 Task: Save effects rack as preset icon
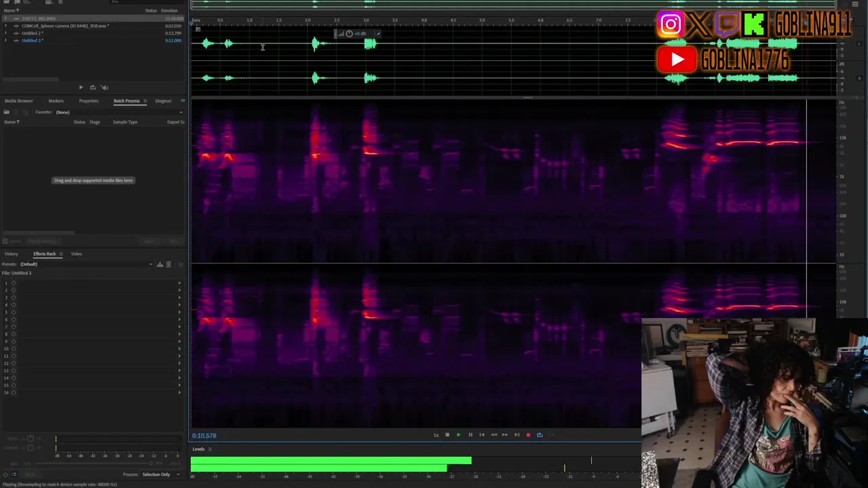(160, 264)
